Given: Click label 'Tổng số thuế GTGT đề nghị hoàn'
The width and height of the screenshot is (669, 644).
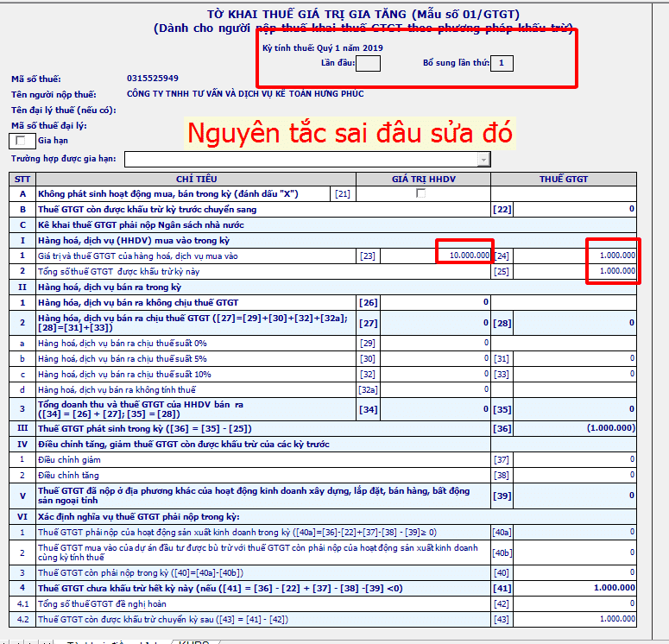Looking at the screenshot, I should pos(102,604).
